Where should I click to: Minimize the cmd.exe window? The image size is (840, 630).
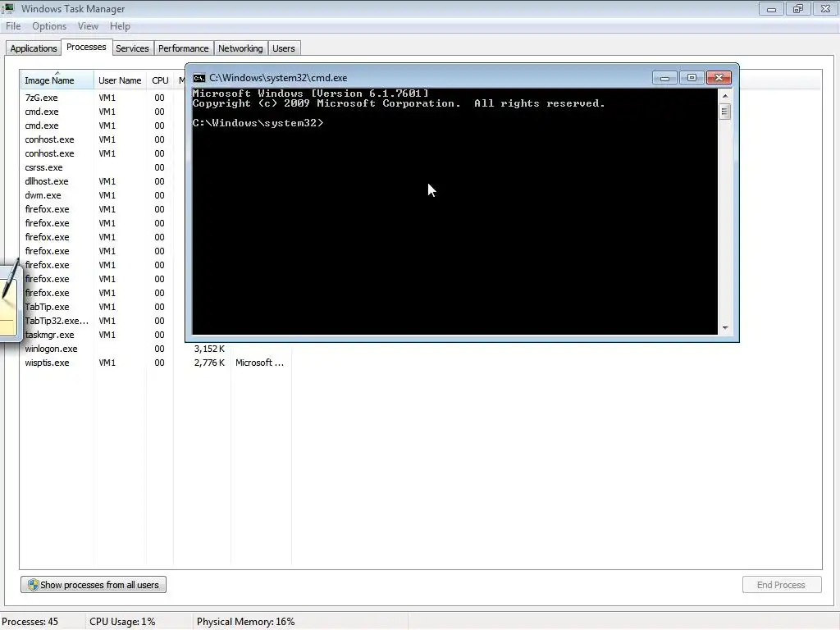pyautogui.click(x=664, y=78)
